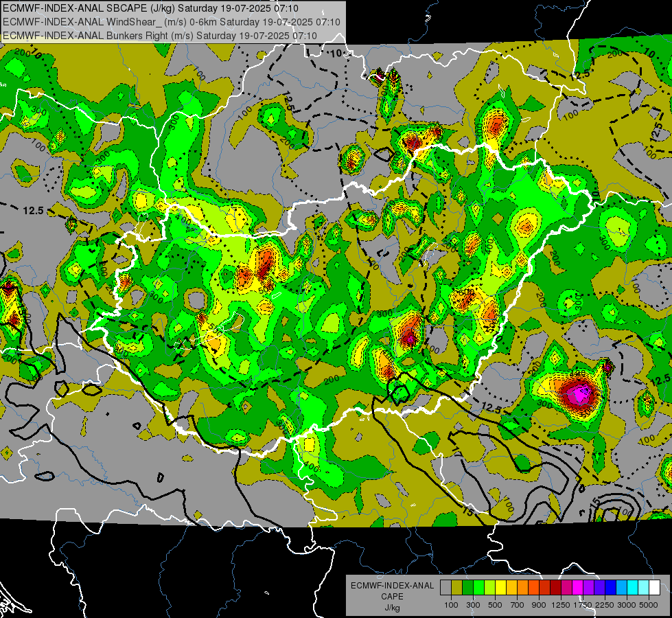
Task: Click the gray CAPE legend swatch
Action: (445, 588)
